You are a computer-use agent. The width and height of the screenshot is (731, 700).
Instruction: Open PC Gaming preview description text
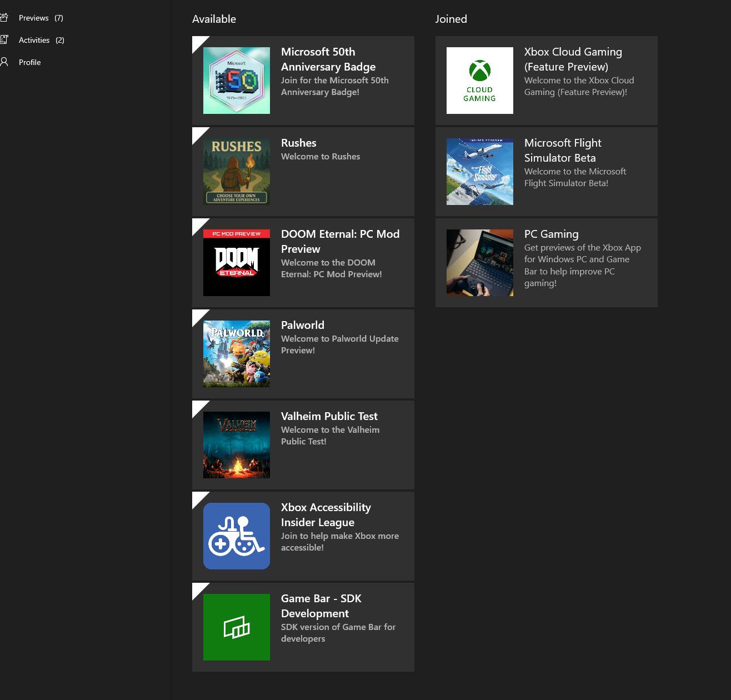pos(582,266)
